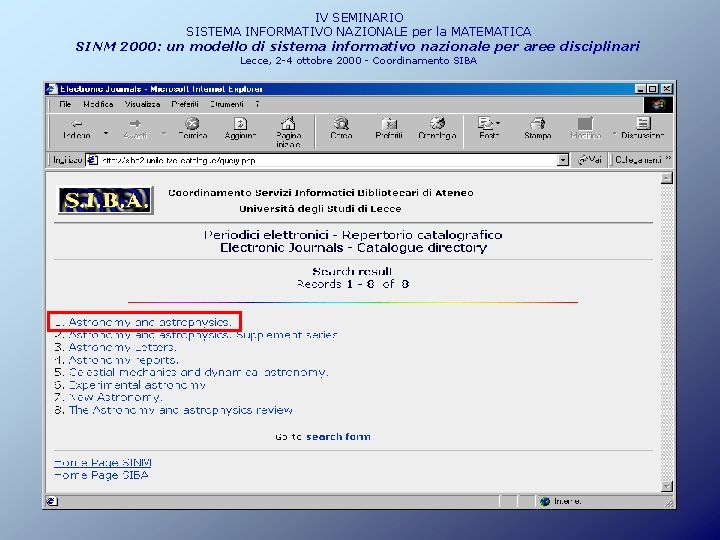This screenshot has width=720, height=540.
Task: Open Preferiti favorites toolbar button
Action: click(x=389, y=129)
